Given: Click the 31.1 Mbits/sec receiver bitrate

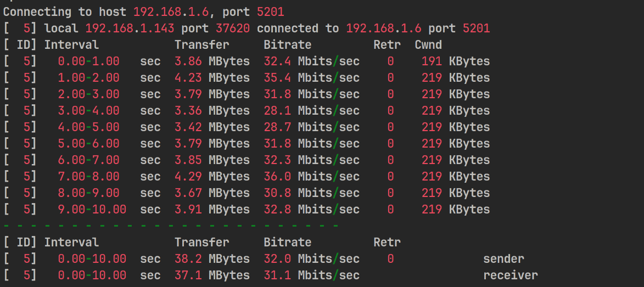Looking at the screenshot, I should [312, 275].
